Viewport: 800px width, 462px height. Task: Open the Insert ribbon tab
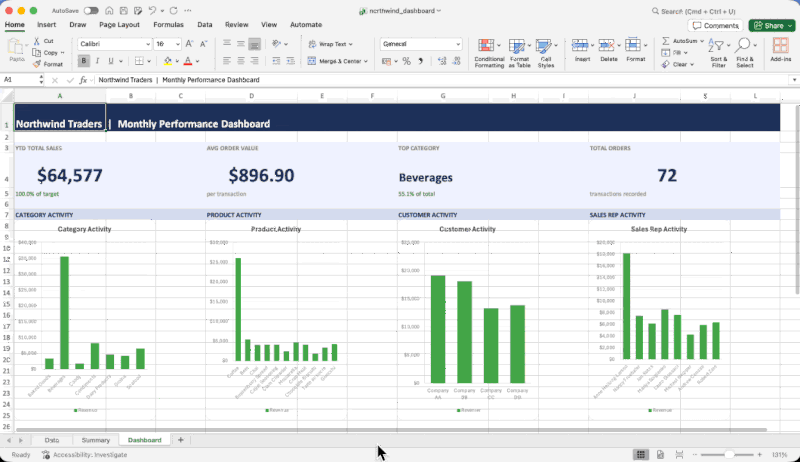[46, 24]
